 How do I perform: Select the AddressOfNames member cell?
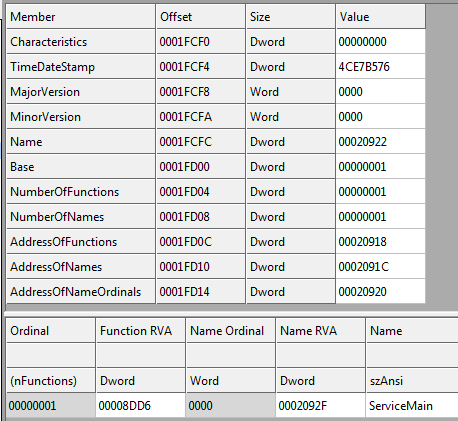tap(81, 267)
